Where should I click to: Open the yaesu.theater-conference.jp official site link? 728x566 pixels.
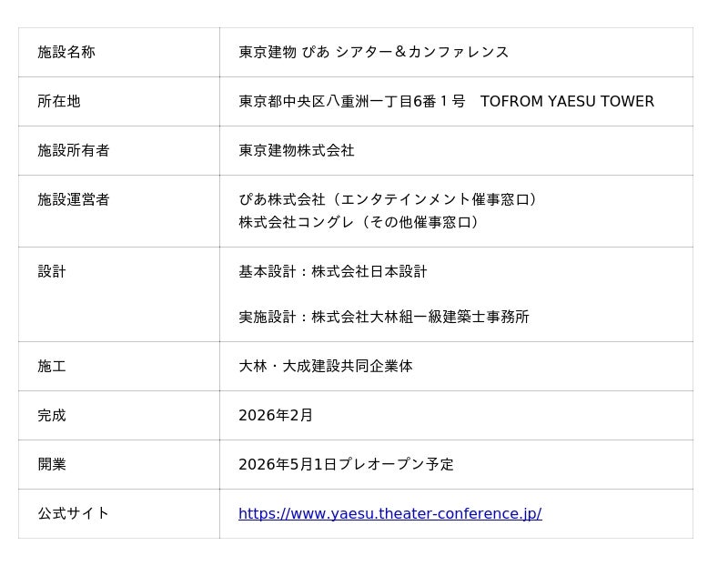point(389,514)
